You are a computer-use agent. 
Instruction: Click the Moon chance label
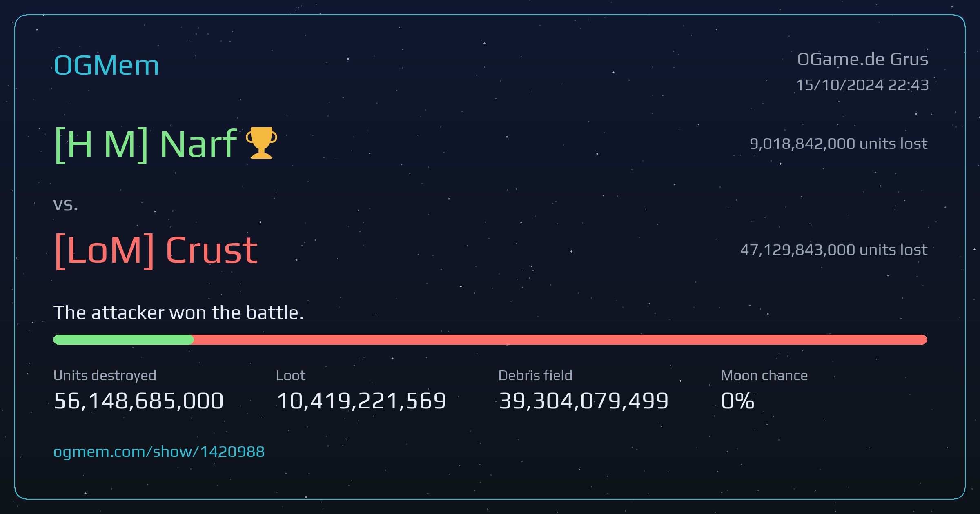[x=764, y=375]
